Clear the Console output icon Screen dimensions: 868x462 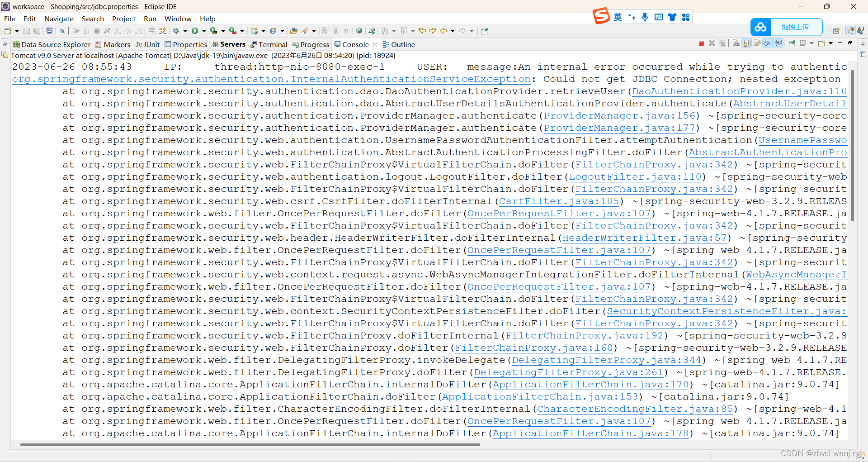736,43
